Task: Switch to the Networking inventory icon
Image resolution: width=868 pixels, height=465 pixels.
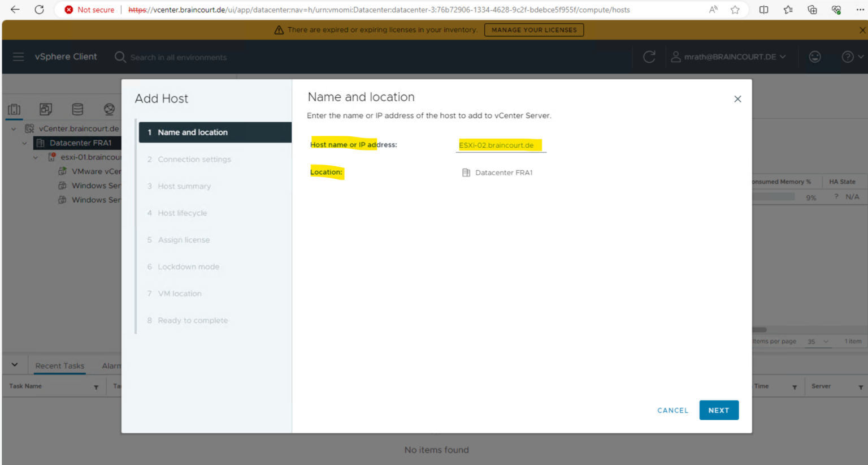Action: [109, 109]
